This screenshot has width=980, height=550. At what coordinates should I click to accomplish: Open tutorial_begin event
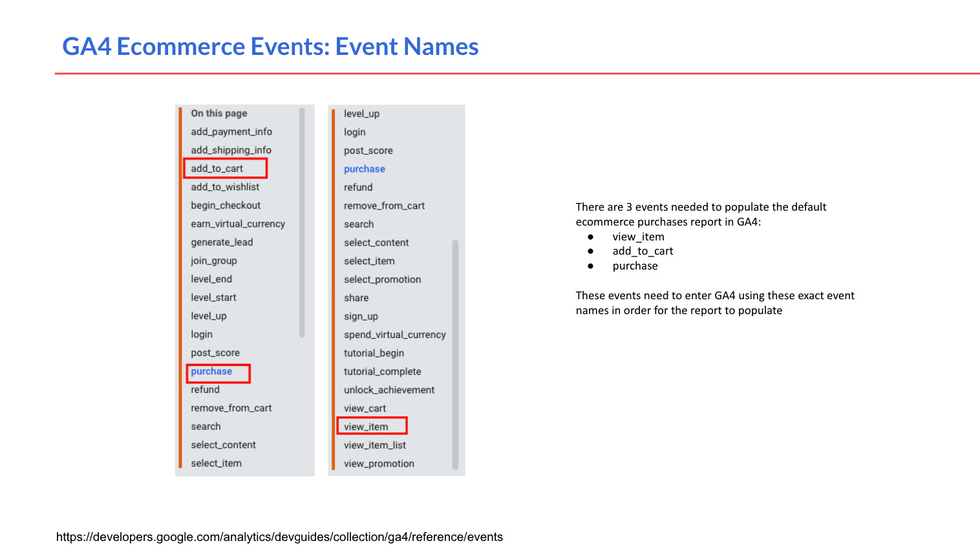click(374, 353)
